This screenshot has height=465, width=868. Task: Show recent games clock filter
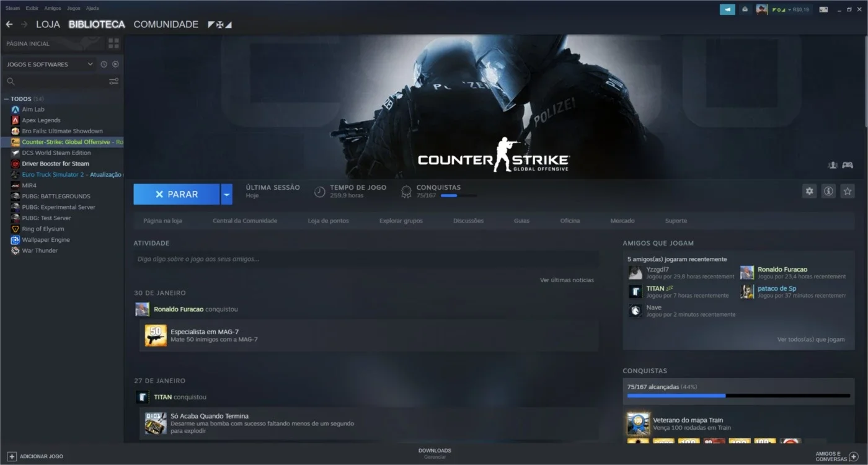[104, 64]
